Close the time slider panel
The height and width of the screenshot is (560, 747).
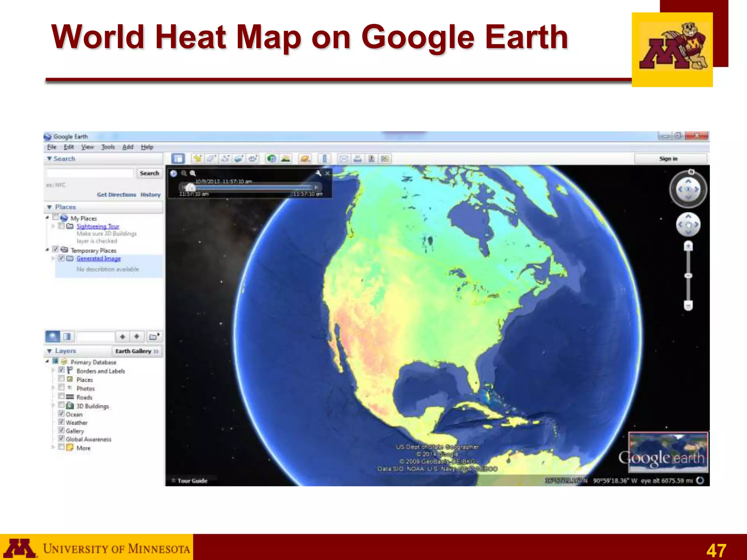(327, 174)
